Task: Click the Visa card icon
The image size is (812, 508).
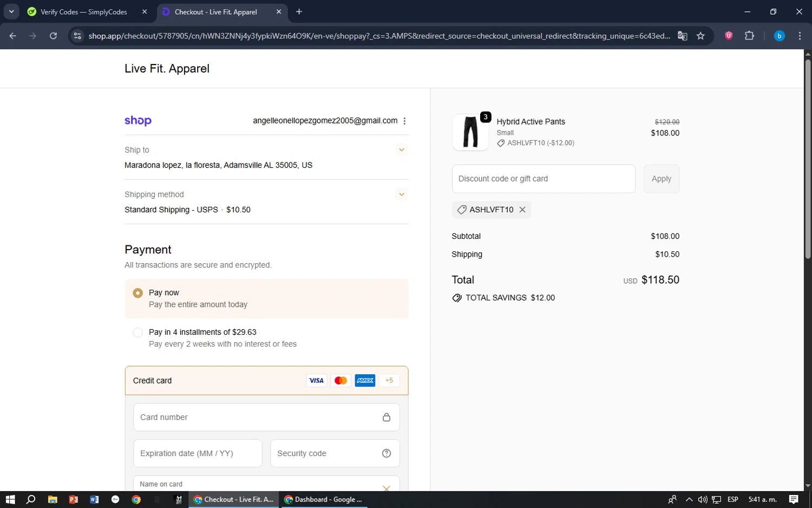Action: pos(316,381)
